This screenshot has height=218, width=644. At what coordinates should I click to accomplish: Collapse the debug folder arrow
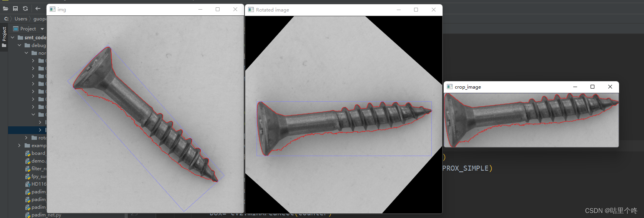click(x=20, y=45)
